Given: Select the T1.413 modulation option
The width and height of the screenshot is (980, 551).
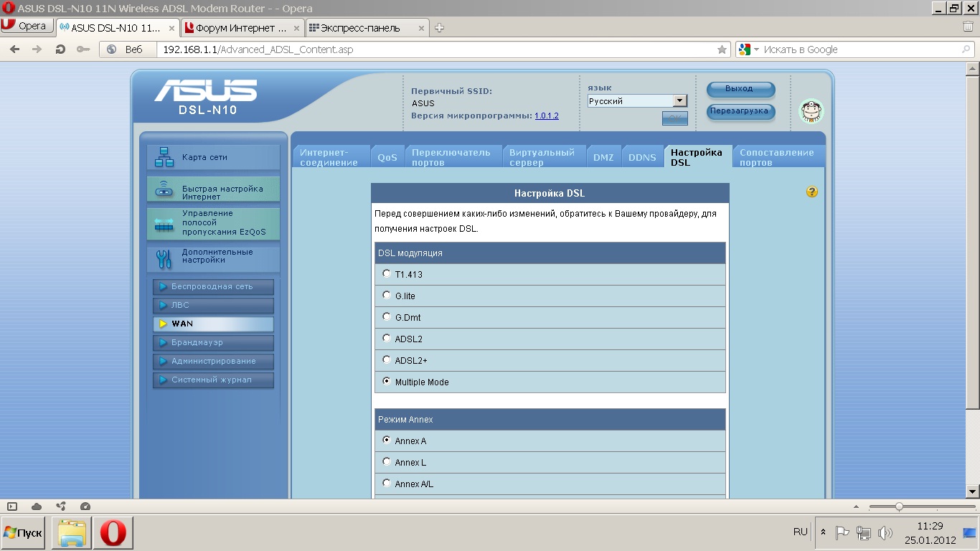Looking at the screenshot, I should (387, 273).
